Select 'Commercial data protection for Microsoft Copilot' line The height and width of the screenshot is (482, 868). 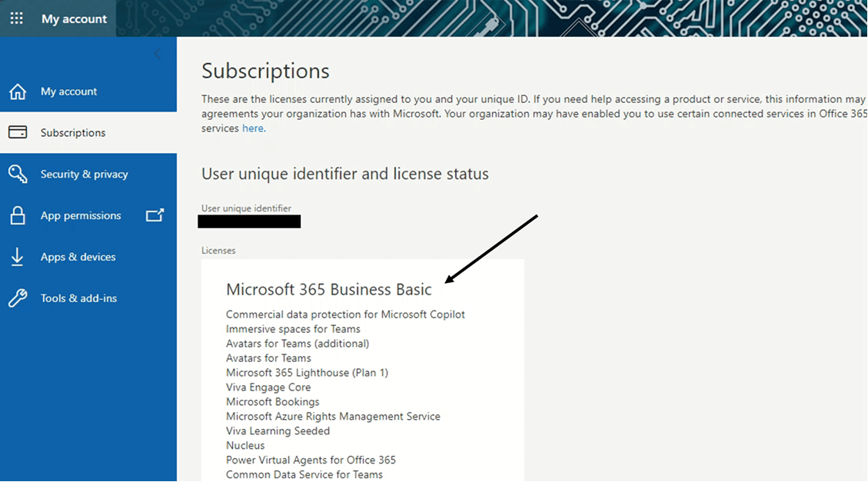pos(345,314)
